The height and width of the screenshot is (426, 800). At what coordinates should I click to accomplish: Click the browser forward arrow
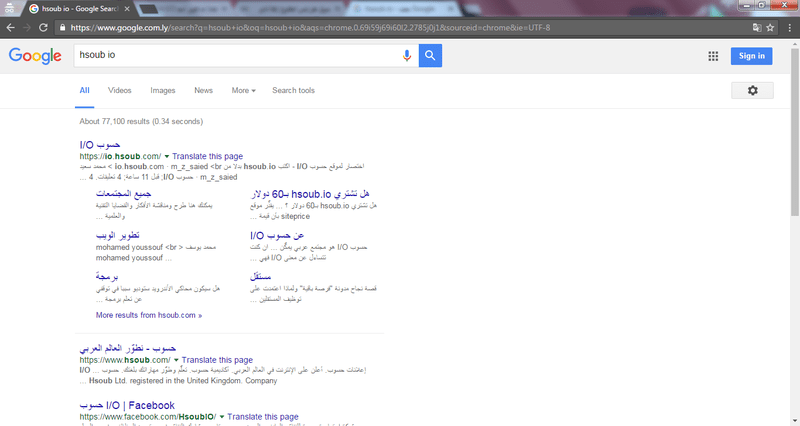(27, 28)
